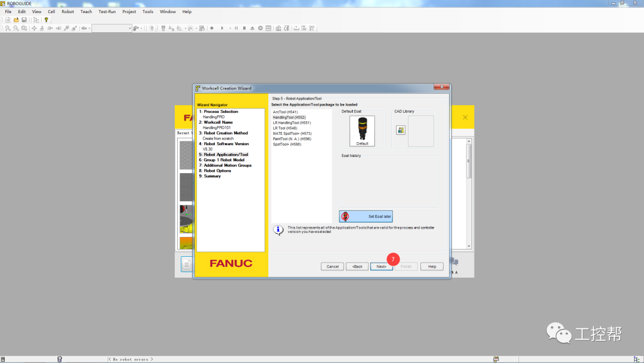Select LR HandlingTool (H551) in the list
644x363 pixels.
pos(292,122)
